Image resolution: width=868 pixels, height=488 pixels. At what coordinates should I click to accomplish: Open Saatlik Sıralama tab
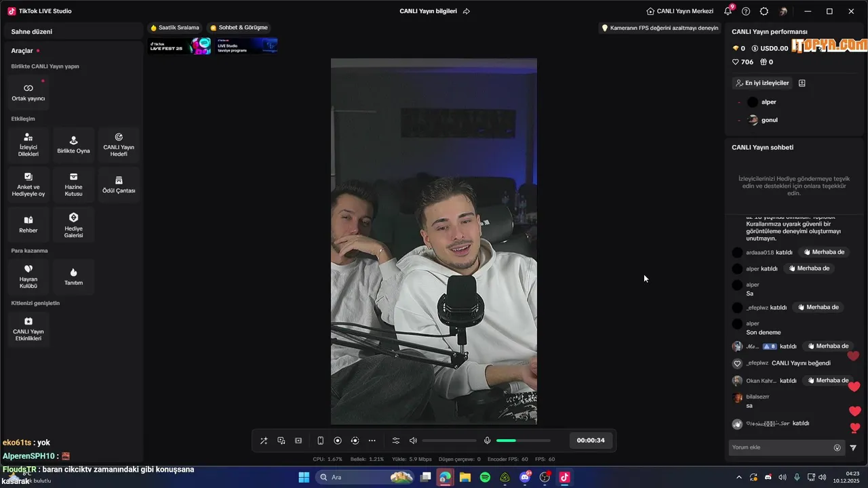175,28
